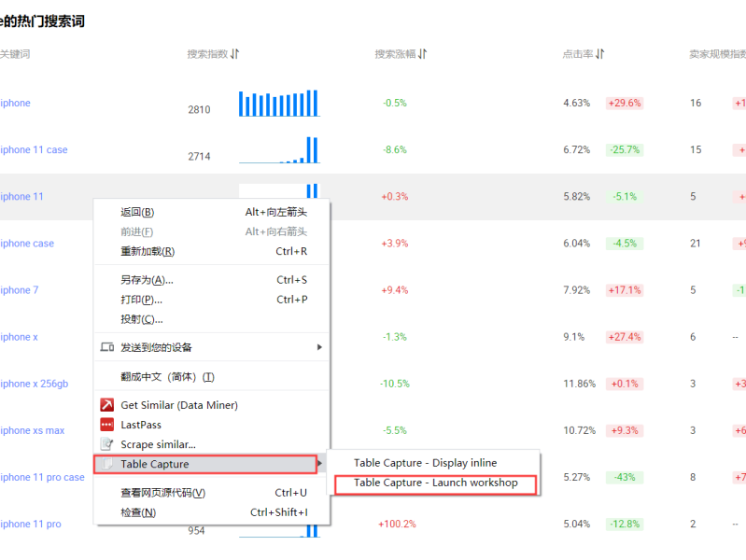Click the -25.7% click-rate badge
Screen dimensions: 746x560
(x=625, y=150)
